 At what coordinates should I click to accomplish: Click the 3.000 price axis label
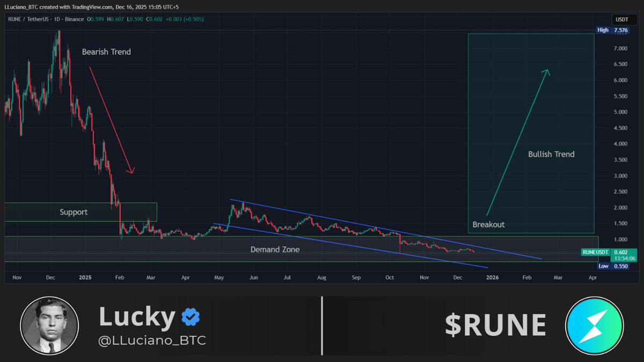coord(620,175)
